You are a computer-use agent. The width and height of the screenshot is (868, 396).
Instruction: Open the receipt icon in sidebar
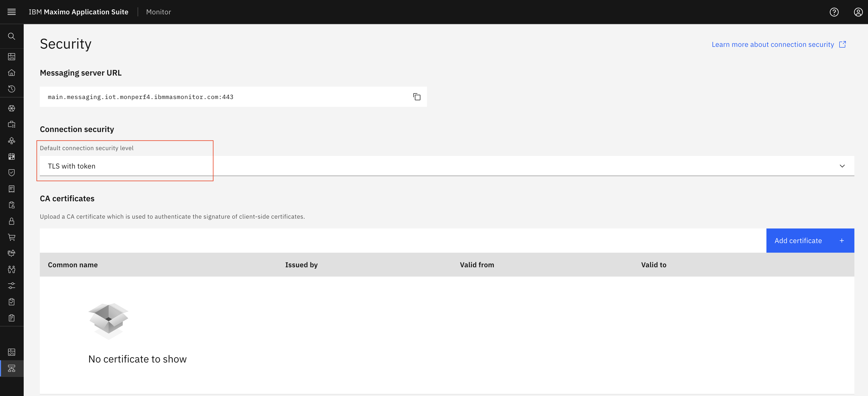11,189
